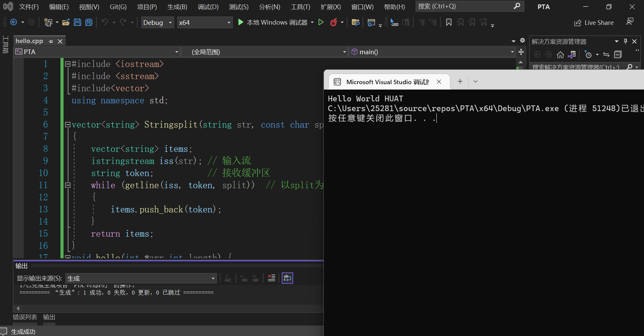Click the Save All toolbar icon

point(89,23)
